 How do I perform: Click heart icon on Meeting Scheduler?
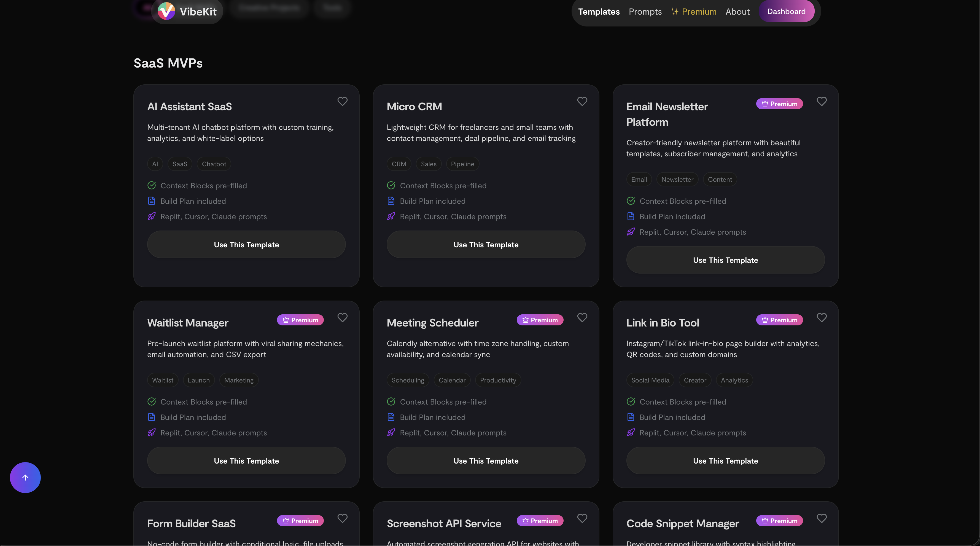click(x=582, y=318)
